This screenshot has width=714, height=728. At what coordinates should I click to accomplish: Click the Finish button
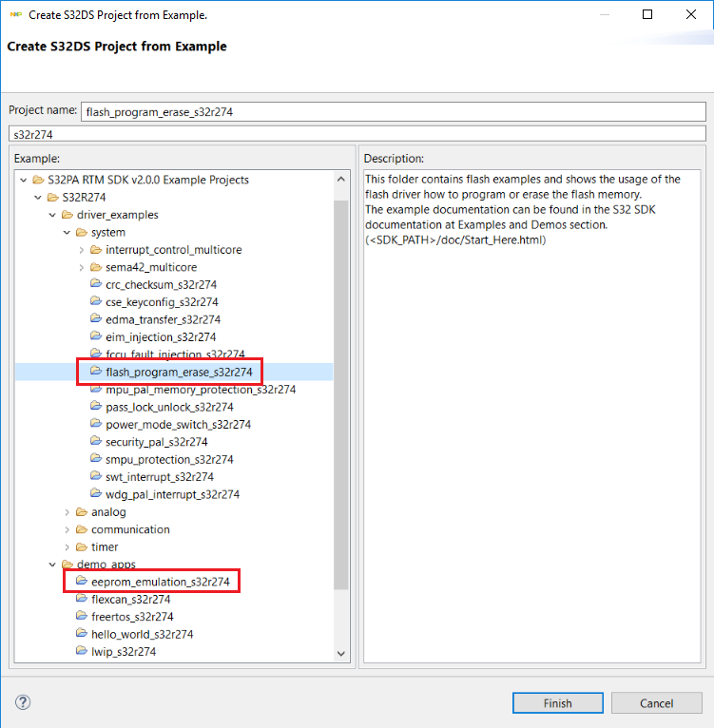coord(557,703)
